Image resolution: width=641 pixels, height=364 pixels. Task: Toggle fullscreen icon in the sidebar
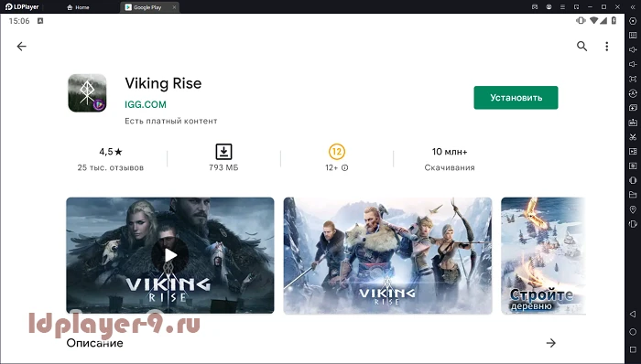(x=633, y=79)
